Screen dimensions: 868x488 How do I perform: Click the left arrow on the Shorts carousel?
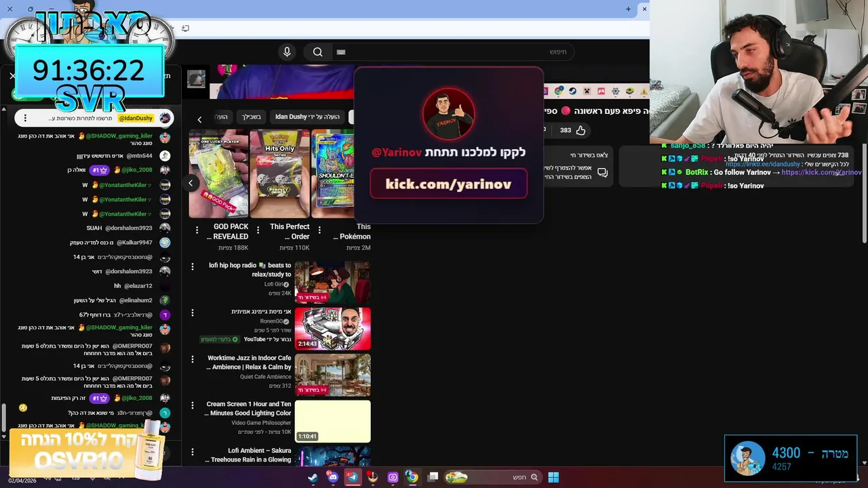191,183
